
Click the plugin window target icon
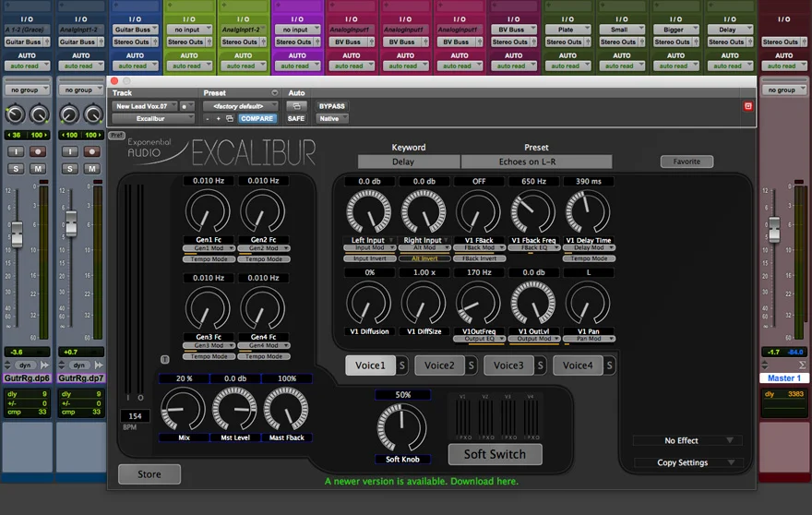tap(747, 106)
